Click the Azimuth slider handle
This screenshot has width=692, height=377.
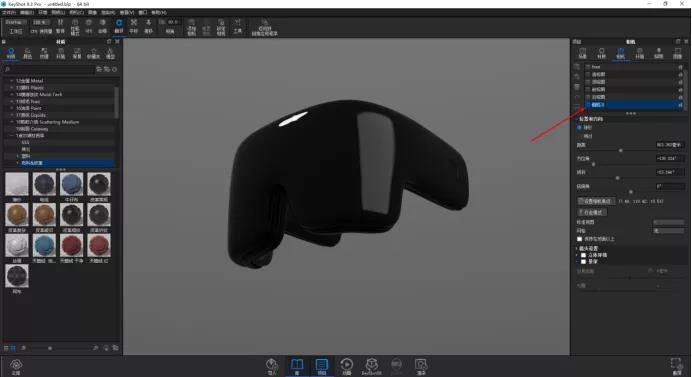tap(593, 164)
